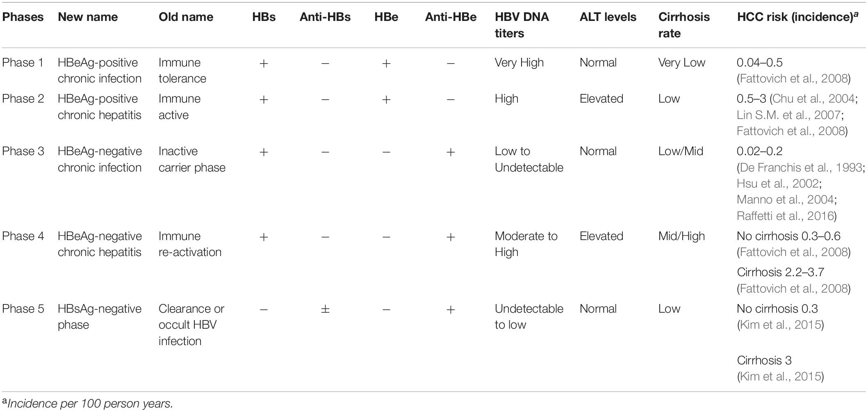Click the Anti-HBs ± symbol in Phase 5
Viewport: 868px width, 412px height.
pyautogui.click(x=325, y=309)
